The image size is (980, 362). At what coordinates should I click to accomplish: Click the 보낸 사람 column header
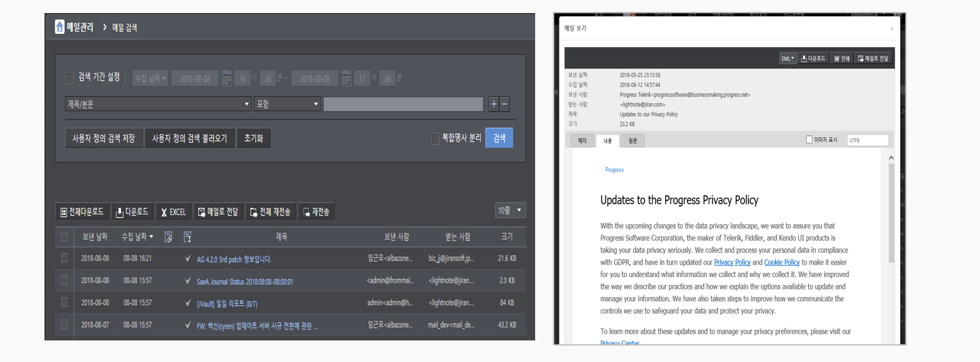(x=396, y=237)
